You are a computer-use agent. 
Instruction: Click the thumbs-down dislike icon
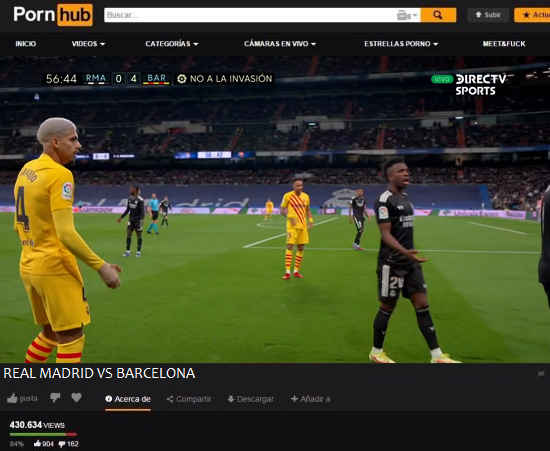[x=55, y=398]
